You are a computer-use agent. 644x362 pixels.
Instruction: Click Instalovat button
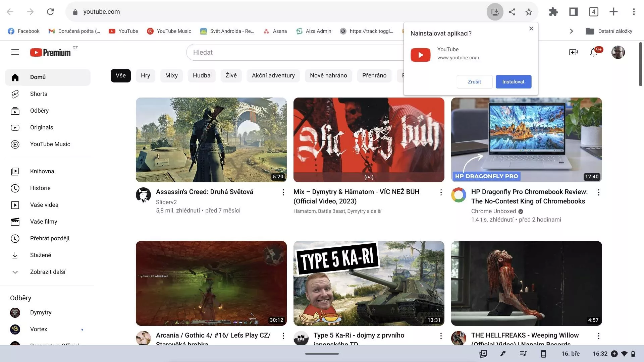click(514, 82)
